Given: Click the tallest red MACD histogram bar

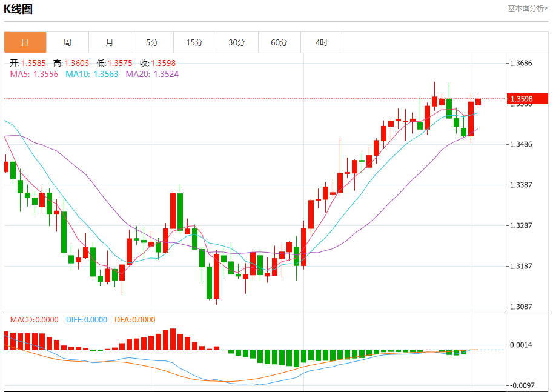Looking at the screenshot, I should point(173,339).
